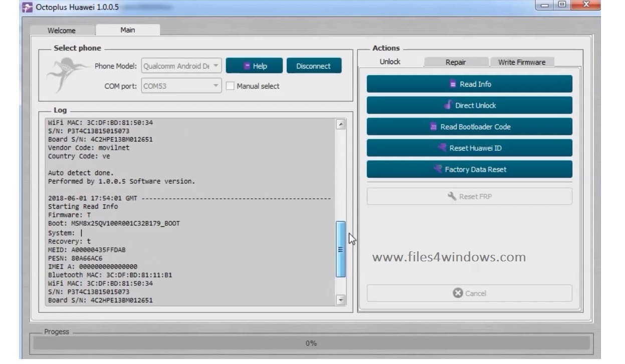Click the Reset Huawei ID icon

(442, 148)
